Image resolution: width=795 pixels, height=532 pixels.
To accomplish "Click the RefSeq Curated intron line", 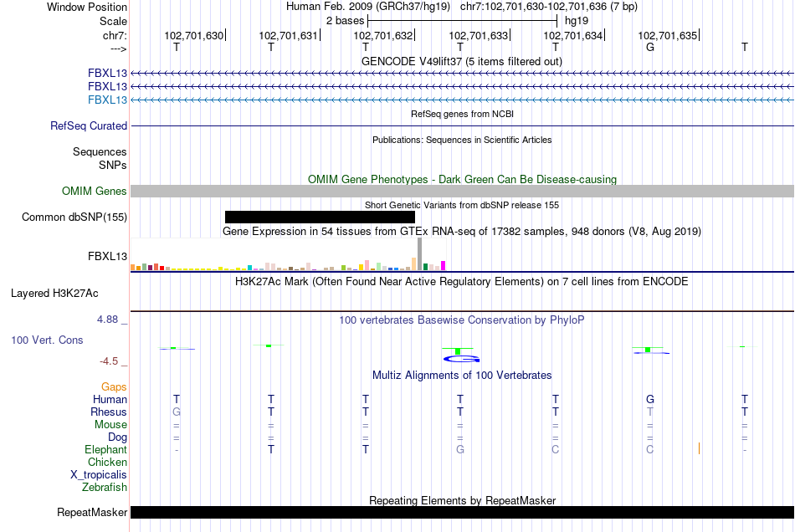I will coord(463,125).
